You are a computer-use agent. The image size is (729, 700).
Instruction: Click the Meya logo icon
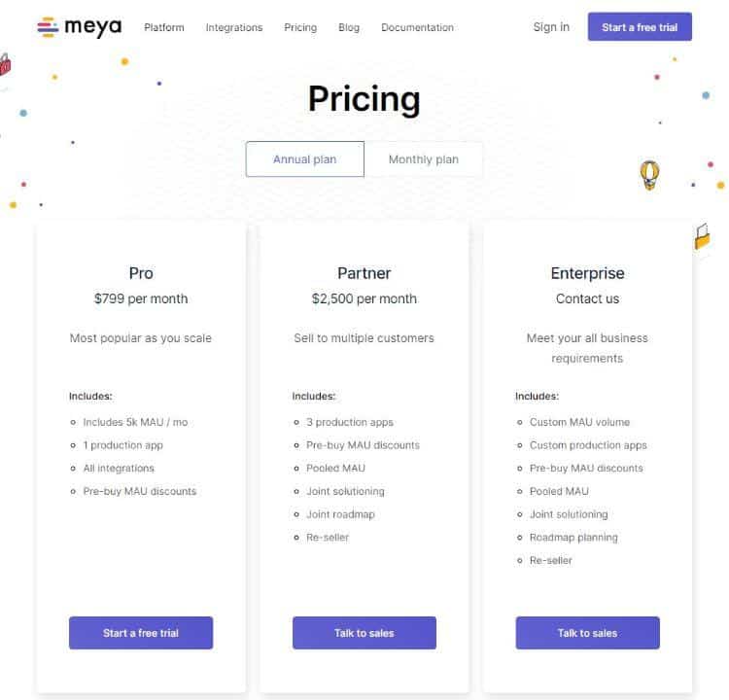click(x=48, y=27)
